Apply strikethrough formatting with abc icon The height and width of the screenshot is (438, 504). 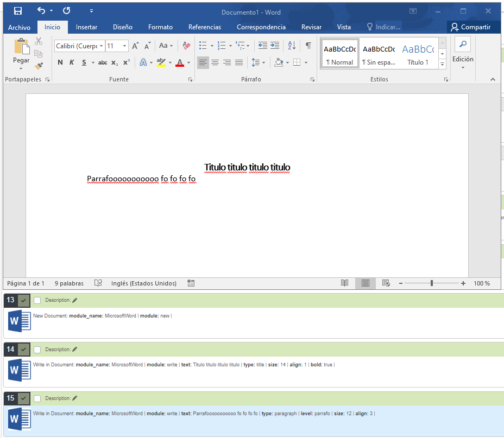[x=103, y=62]
